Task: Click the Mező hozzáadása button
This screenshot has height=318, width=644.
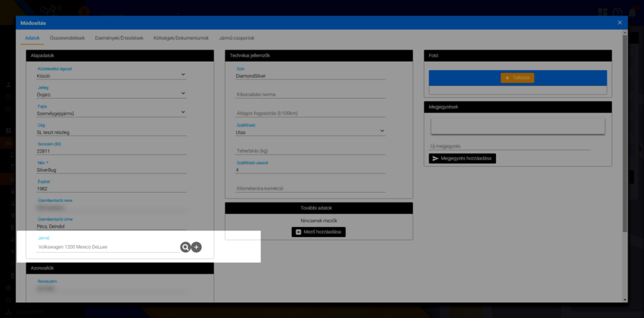Action: pyautogui.click(x=318, y=232)
